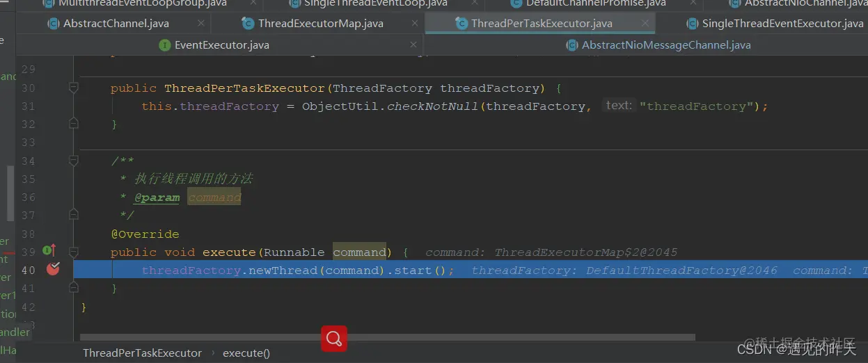
Task: Click the fold end marker at line 37
Action: [x=74, y=215]
